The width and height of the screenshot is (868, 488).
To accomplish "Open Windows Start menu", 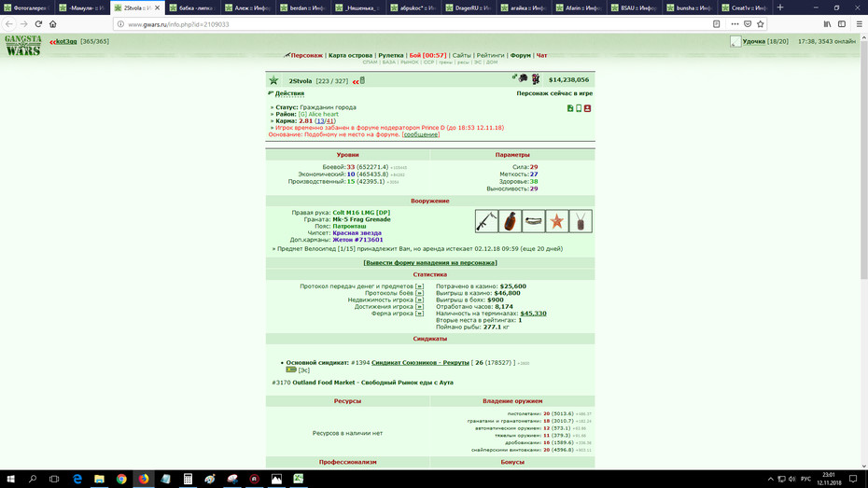I will 10,480.
